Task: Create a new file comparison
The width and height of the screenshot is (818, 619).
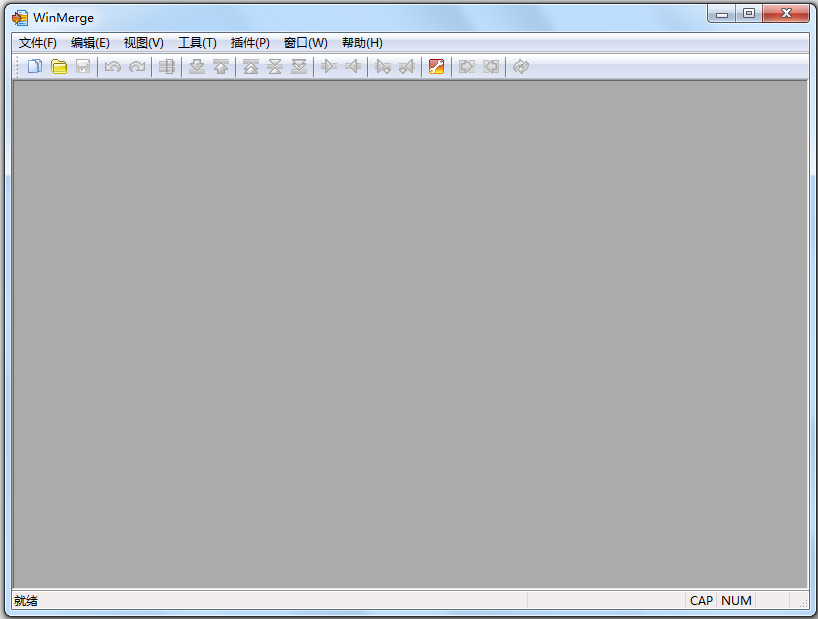Action: click(34, 66)
